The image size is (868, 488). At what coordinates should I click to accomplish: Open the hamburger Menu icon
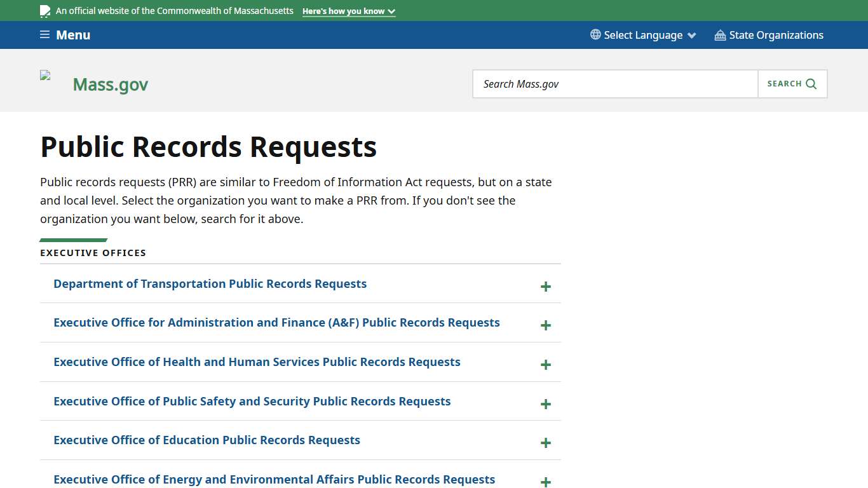click(x=44, y=34)
